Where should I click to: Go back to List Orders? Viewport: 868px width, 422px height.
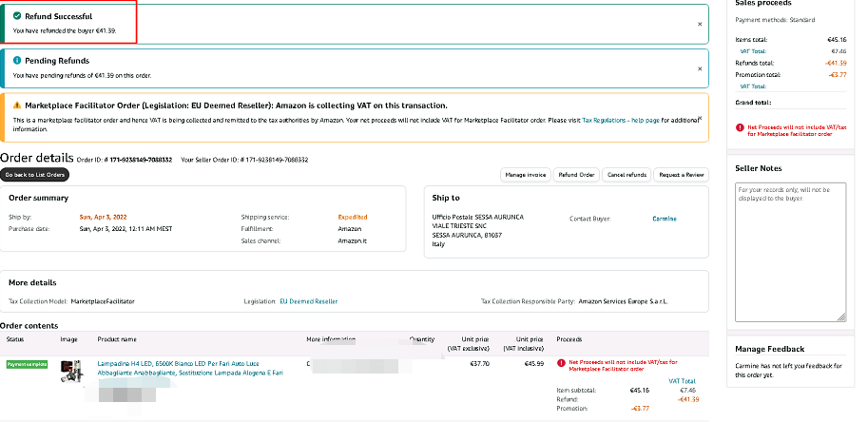pos(34,175)
